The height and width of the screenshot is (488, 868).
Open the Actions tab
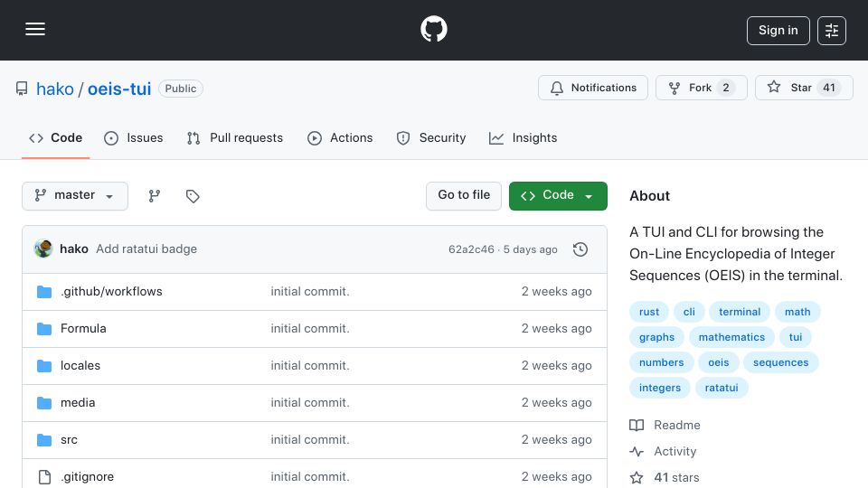[x=340, y=137]
